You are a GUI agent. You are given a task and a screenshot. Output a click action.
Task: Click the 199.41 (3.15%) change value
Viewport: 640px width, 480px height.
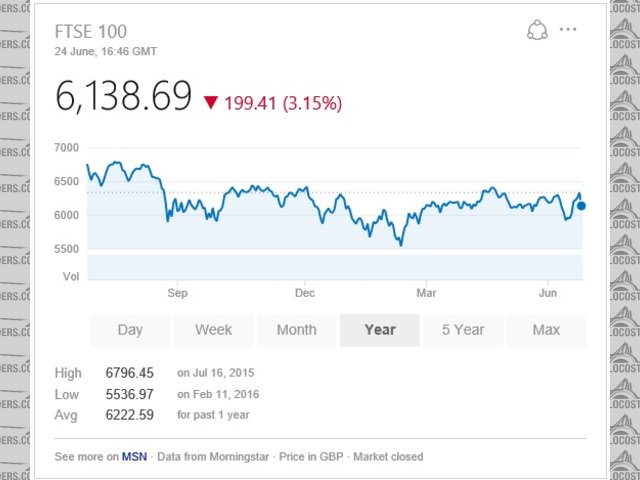pos(283,102)
